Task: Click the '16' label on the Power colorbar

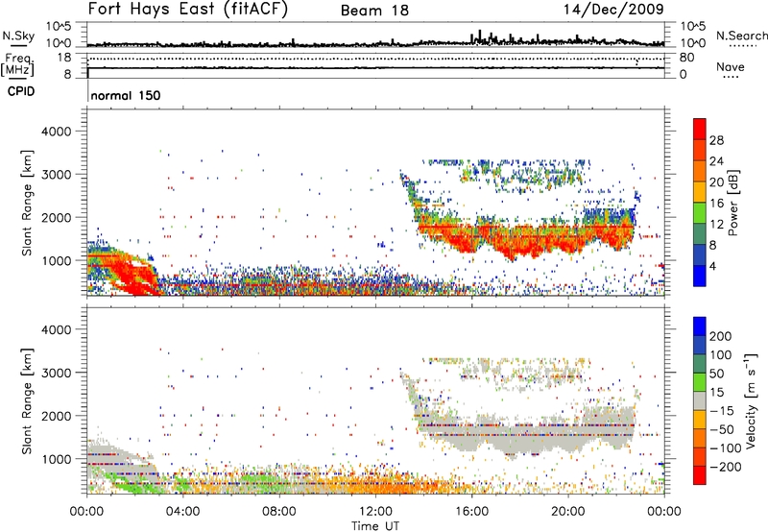Action: 716,204
